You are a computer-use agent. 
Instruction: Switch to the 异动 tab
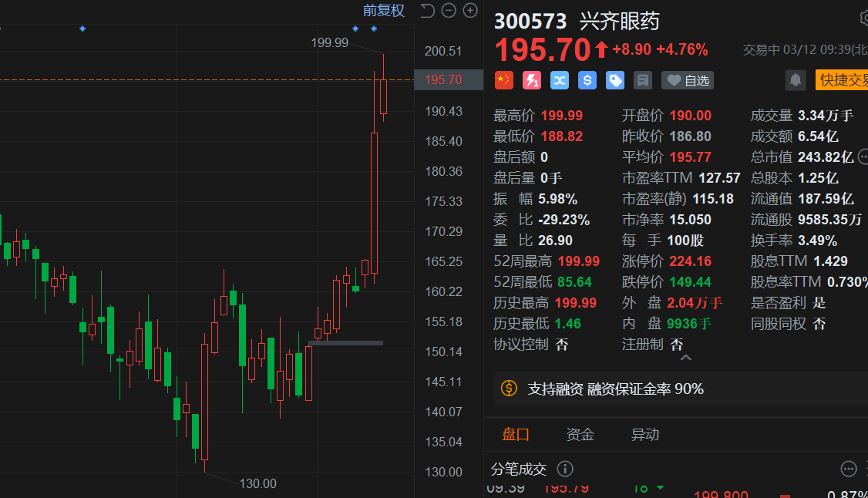(x=645, y=434)
